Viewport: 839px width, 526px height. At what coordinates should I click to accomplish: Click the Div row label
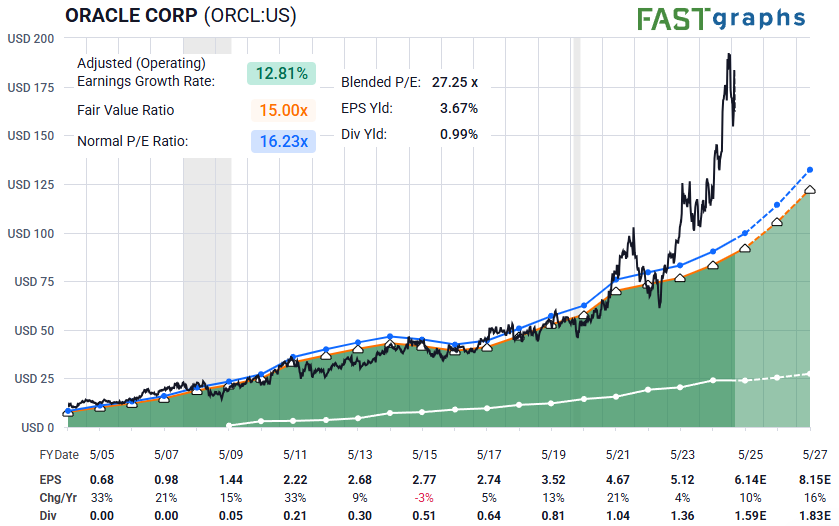pyautogui.click(x=48, y=516)
